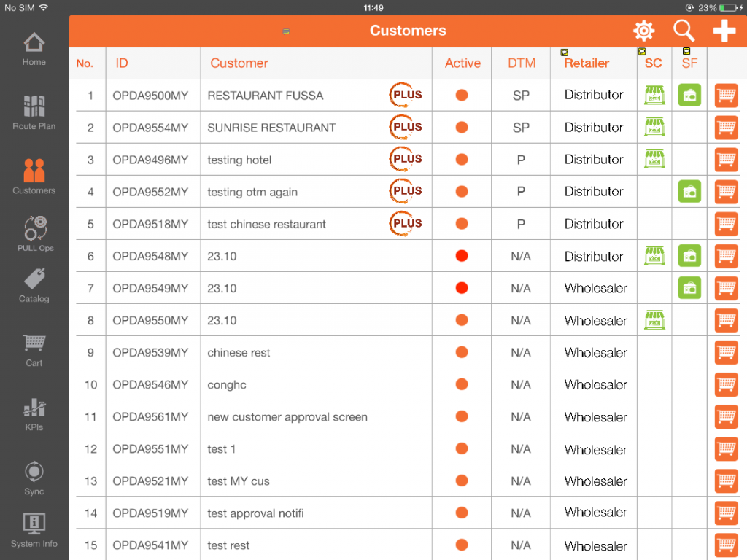Select Distributor cell for testing hotel
Viewport: 747px width, 560px height.
click(x=594, y=160)
